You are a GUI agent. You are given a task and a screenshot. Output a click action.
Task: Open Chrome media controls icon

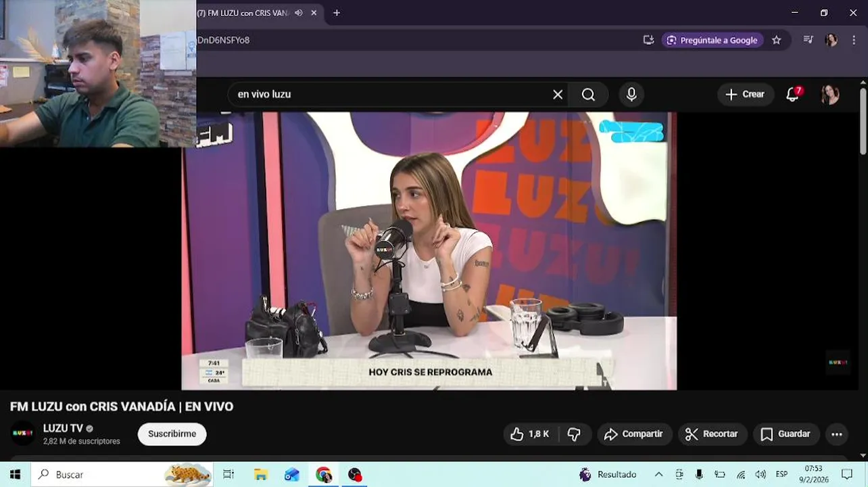click(x=808, y=40)
